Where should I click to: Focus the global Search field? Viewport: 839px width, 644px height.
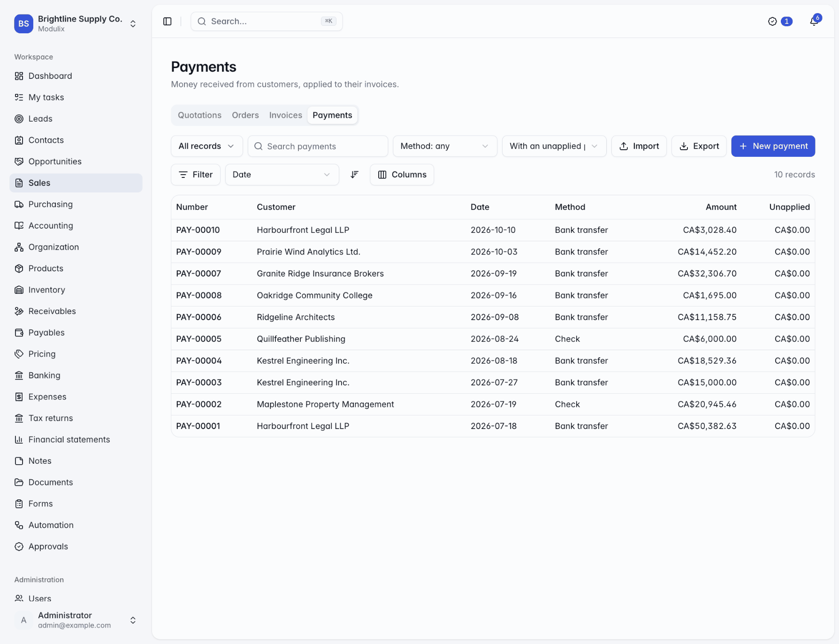(x=267, y=21)
